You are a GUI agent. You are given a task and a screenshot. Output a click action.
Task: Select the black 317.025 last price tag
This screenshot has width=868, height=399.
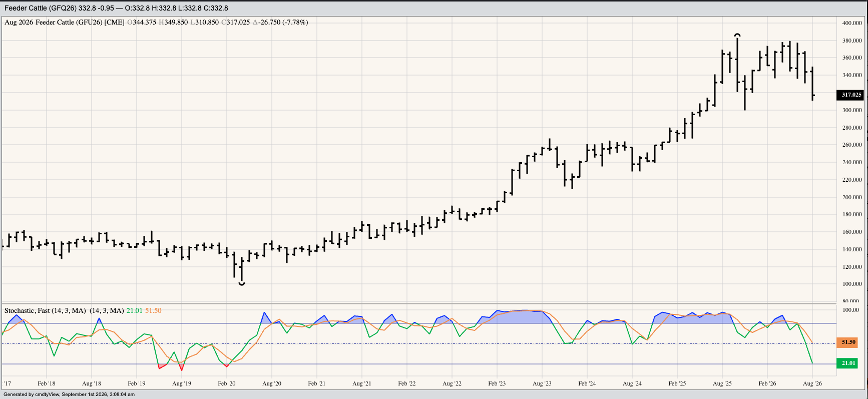850,95
